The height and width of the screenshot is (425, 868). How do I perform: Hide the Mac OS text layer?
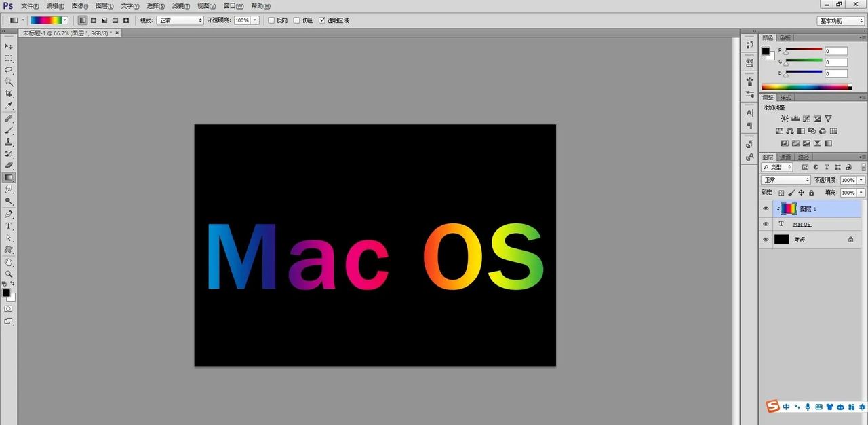766,224
